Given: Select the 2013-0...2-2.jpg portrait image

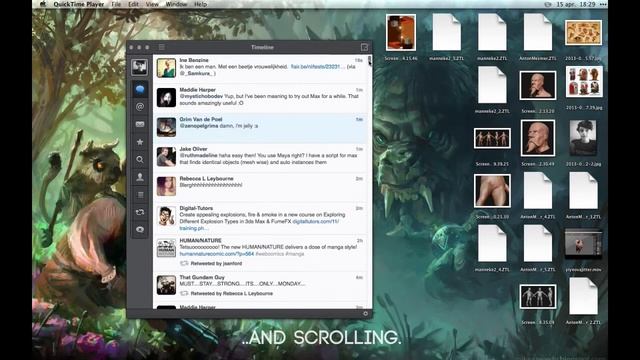Looking at the screenshot, I should click(x=583, y=138).
